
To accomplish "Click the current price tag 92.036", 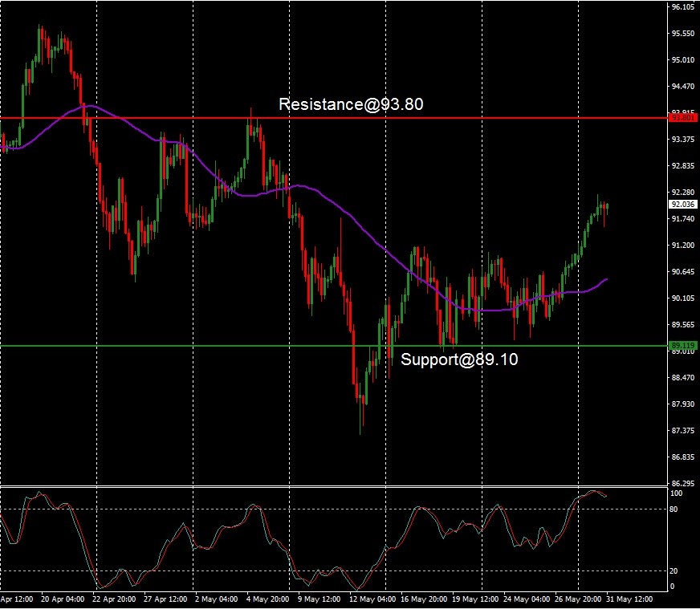I will (x=683, y=205).
